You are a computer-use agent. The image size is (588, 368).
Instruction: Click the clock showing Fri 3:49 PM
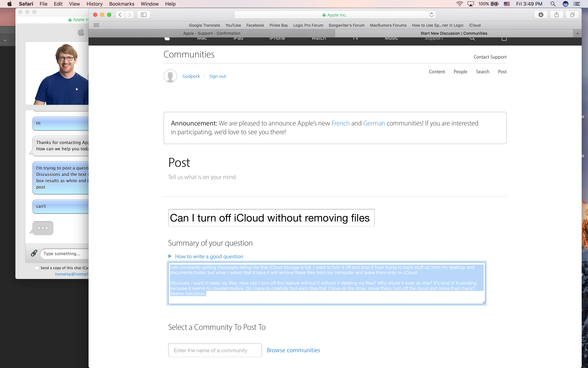[529, 4]
